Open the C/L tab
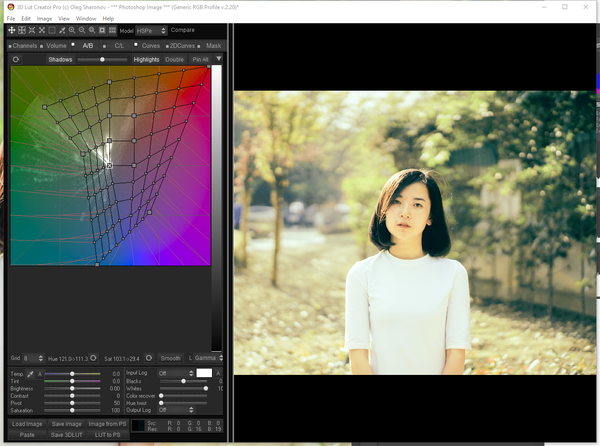This screenshot has width=600, height=446. point(116,46)
